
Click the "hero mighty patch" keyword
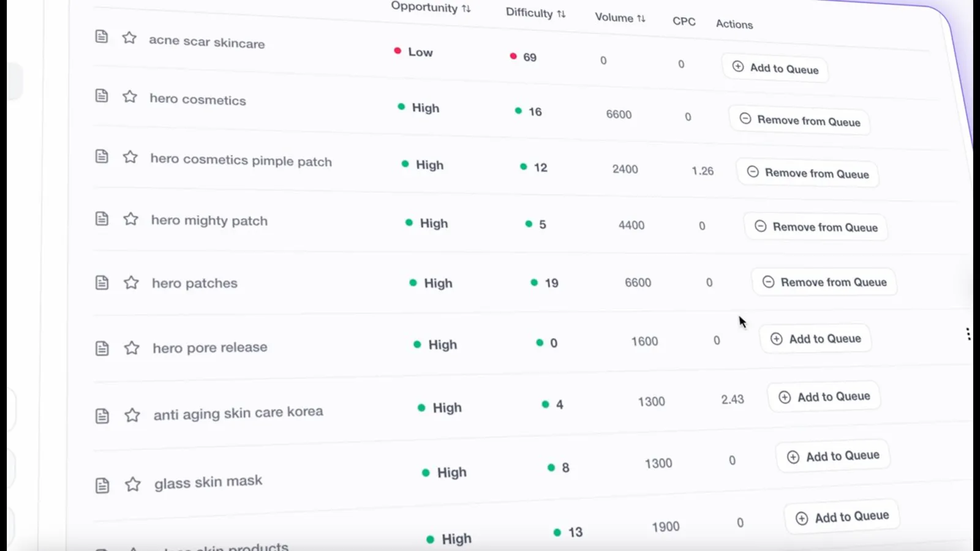[x=209, y=220]
